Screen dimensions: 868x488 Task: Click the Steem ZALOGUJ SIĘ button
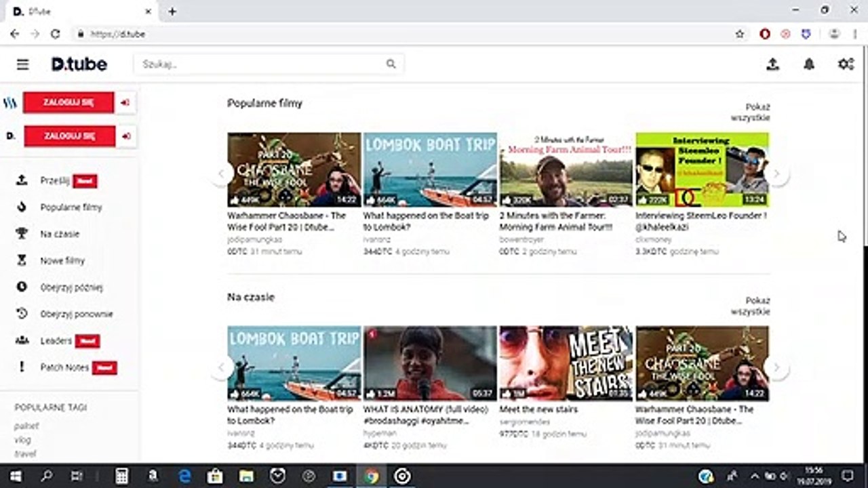[x=68, y=103]
